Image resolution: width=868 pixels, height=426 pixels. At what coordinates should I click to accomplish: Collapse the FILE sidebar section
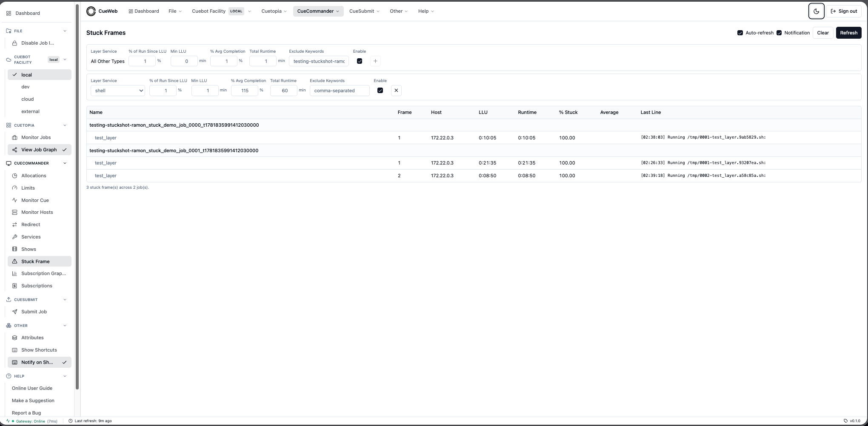[65, 31]
